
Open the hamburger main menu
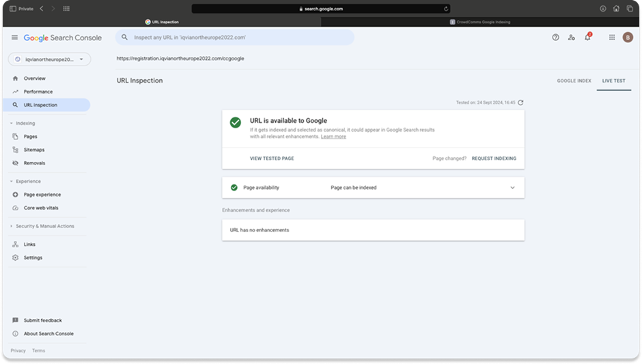pos(14,38)
